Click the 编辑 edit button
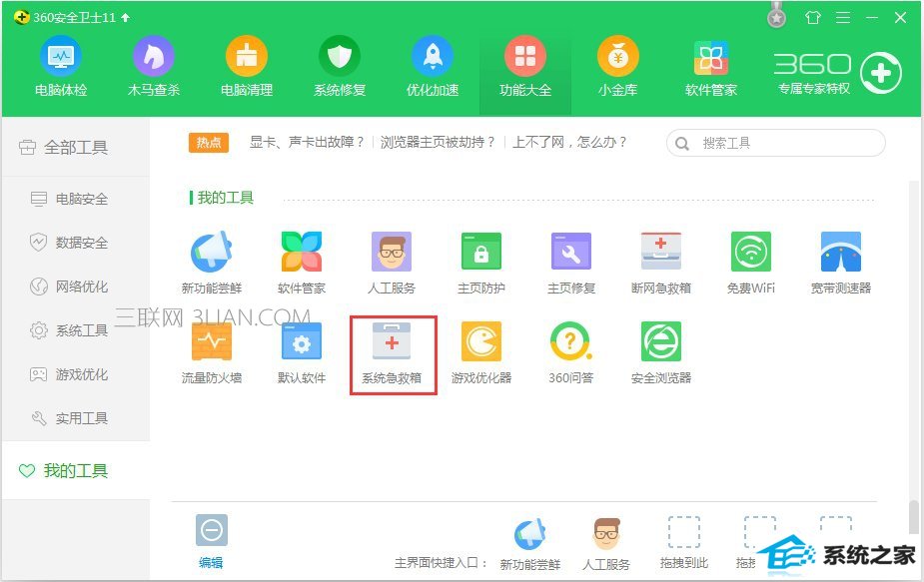 pos(211,542)
